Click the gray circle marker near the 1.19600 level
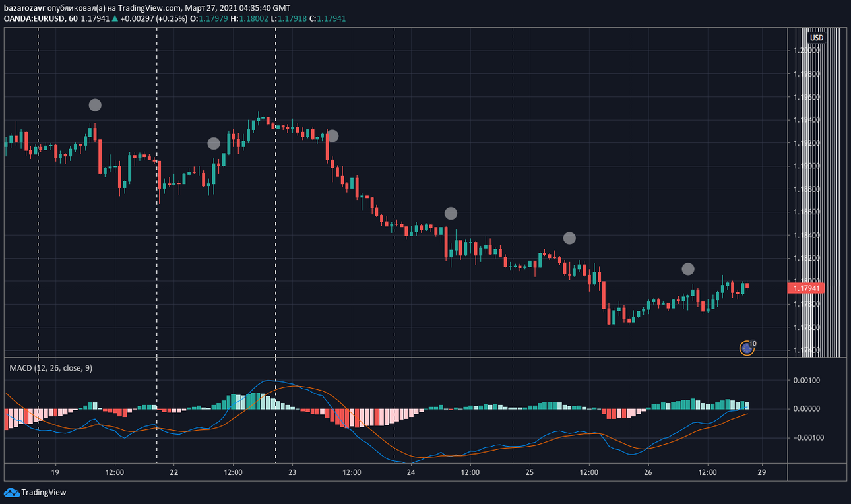Image resolution: width=851 pixels, height=504 pixels. tap(95, 105)
